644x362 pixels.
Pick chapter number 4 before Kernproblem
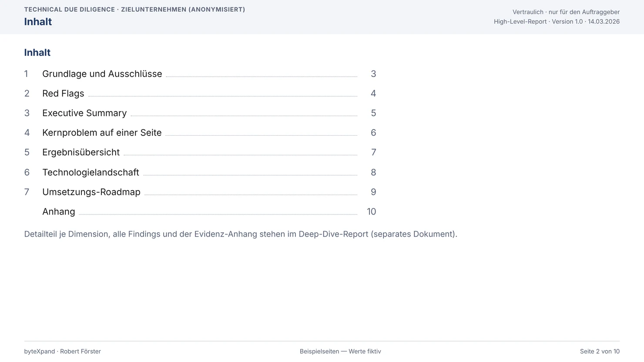pos(27,133)
